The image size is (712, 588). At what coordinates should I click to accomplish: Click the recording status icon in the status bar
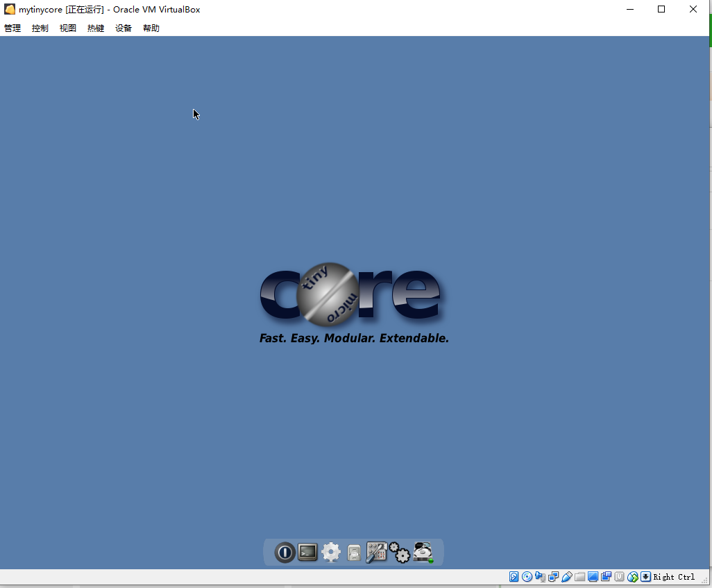click(606, 576)
